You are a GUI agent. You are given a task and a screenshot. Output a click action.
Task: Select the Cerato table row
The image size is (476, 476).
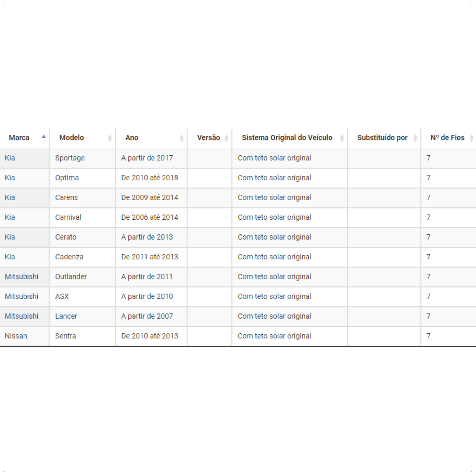[238, 237]
